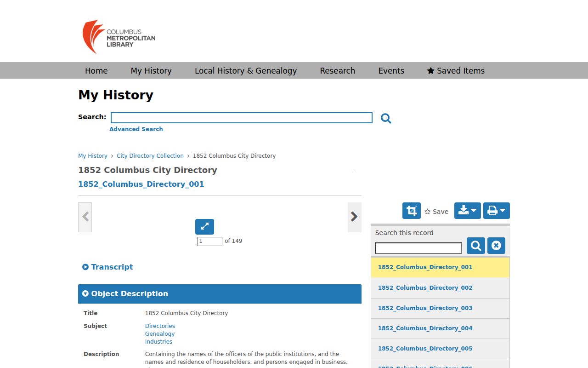Select 1852_Columbus_Directory_002 in the page list
The width and height of the screenshot is (588, 368).
pos(440,288)
